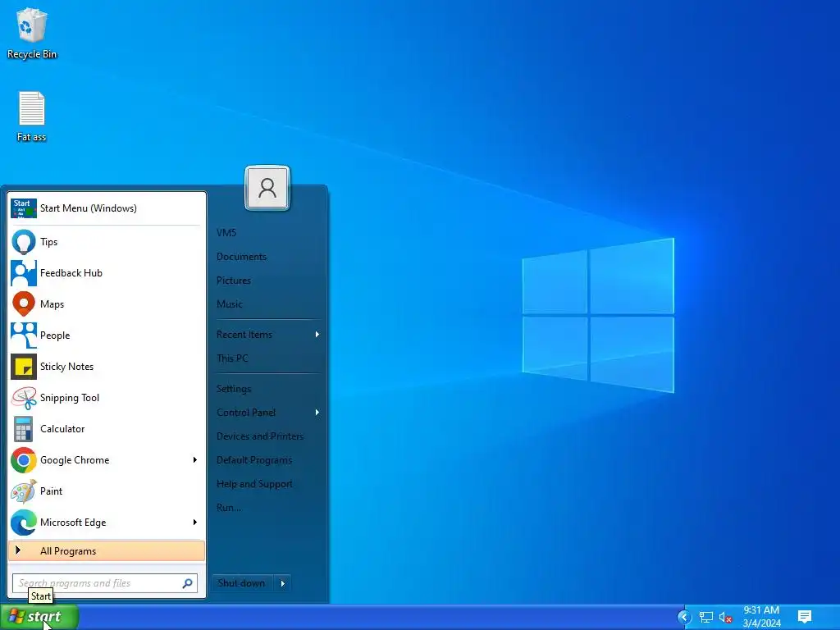The width and height of the screenshot is (840, 630).
Task: Open Music from the Start menu
Action: [x=230, y=304]
